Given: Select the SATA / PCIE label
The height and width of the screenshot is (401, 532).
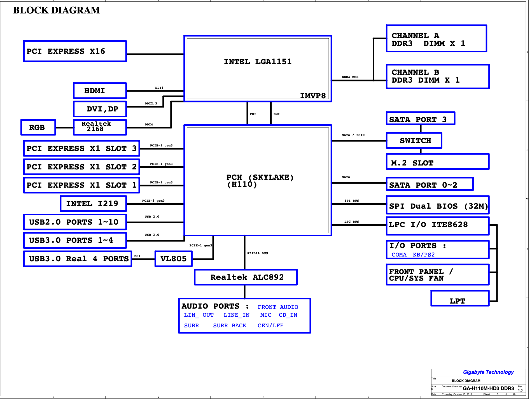Looking at the screenshot, I should point(353,135).
